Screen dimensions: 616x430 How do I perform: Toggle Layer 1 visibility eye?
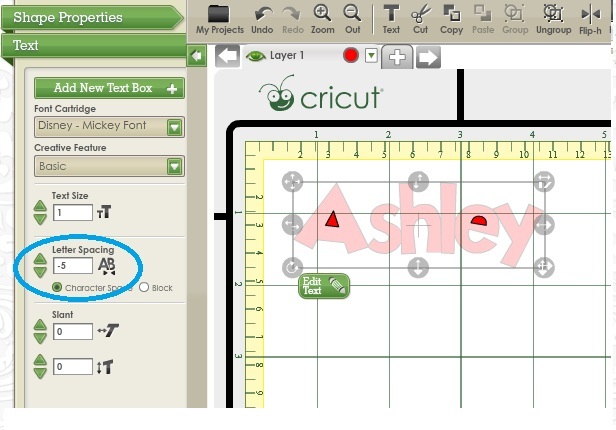255,56
